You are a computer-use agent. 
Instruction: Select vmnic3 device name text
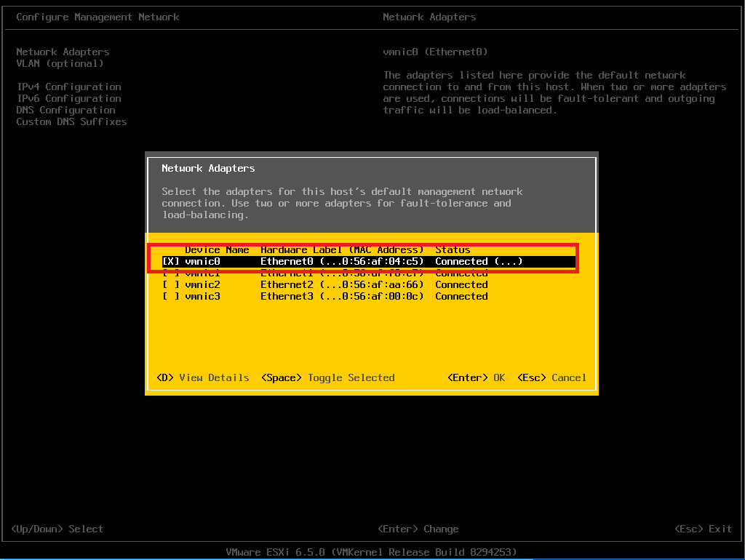(x=202, y=297)
